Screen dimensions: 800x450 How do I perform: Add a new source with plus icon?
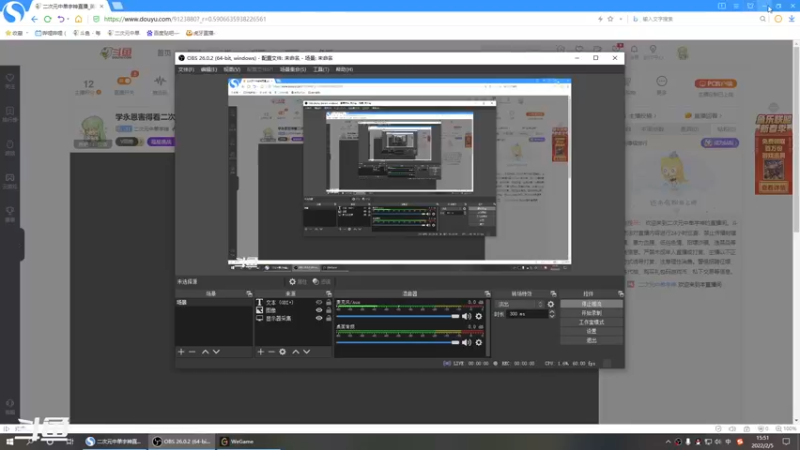coord(261,352)
